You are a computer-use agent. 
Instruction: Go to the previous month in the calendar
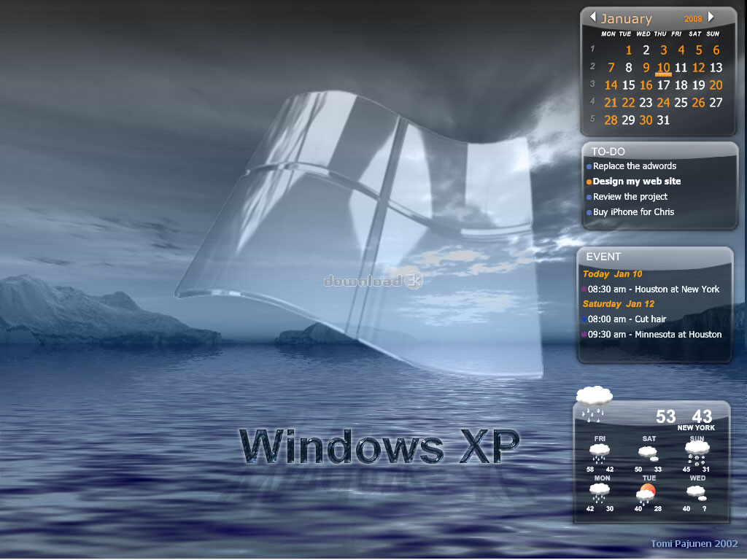pyautogui.click(x=593, y=17)
